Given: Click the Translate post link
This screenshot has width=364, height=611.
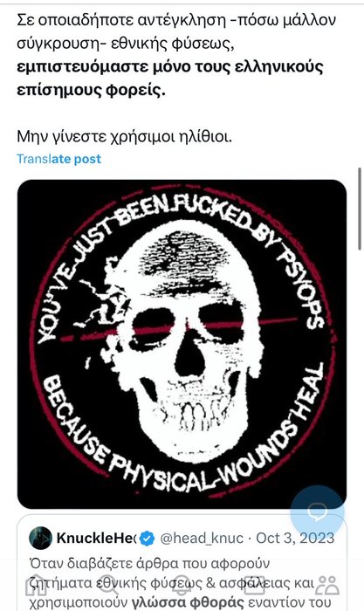Looking at the screenshot, I should [x=58, y=159].
